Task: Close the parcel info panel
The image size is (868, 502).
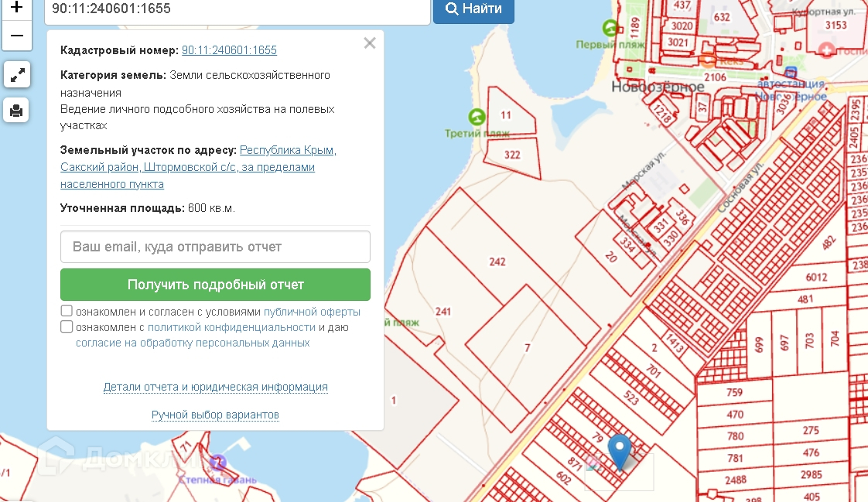Action: pos(370,43)
